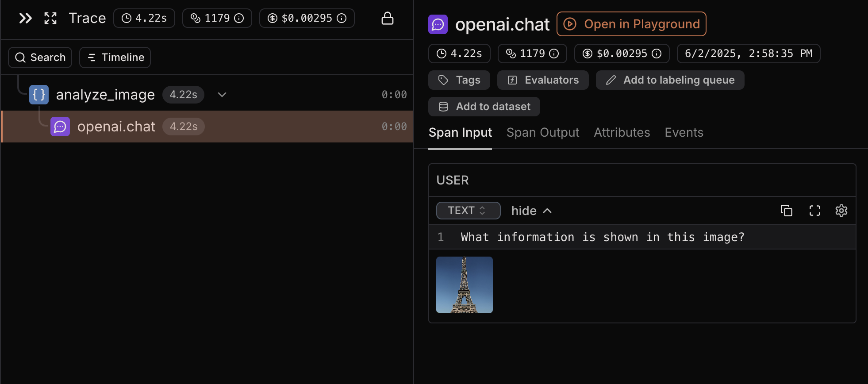The width and height of the screenshot is (868, 384).
Task: Click the info icon next to 1179 tokens in the trace header
Action: [239, 18]
